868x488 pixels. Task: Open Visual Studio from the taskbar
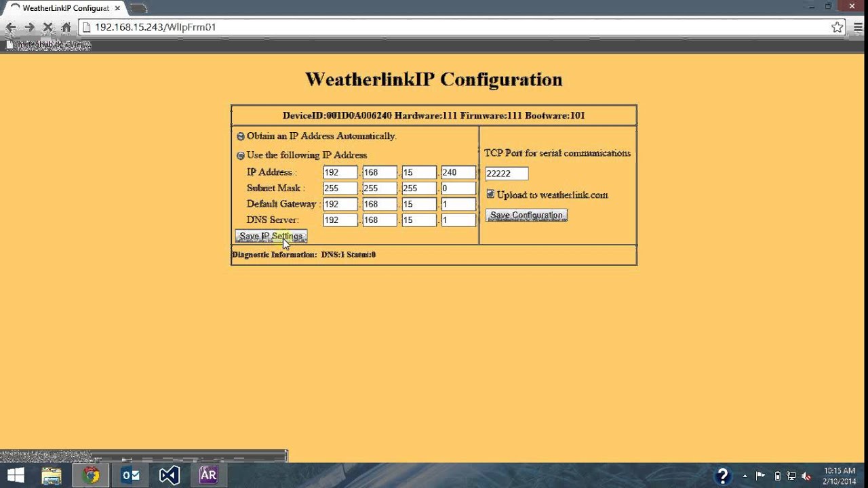(169, 475)
